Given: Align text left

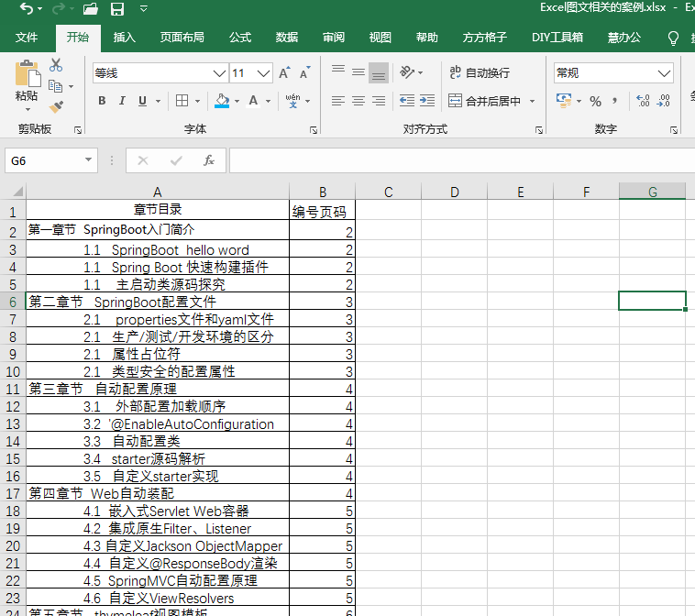Looking at the screenshot, I should 338,101.
